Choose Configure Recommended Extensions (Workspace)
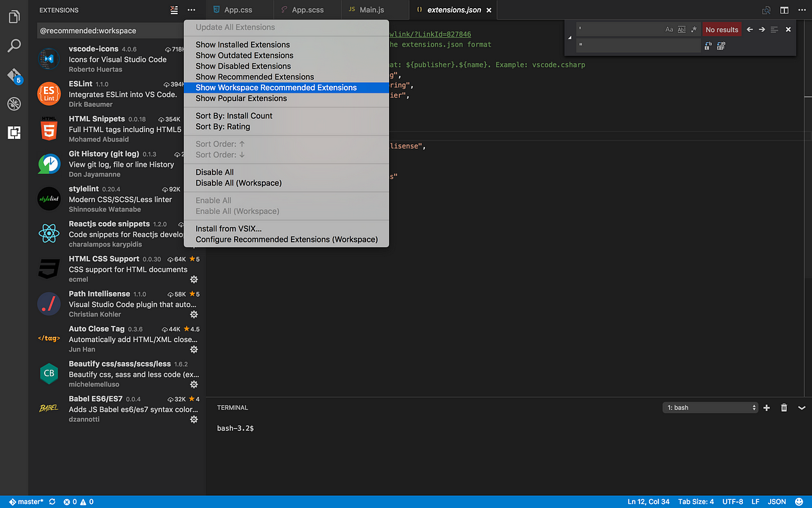This screenshot has width=812, height=508. [x=286, y=240]
